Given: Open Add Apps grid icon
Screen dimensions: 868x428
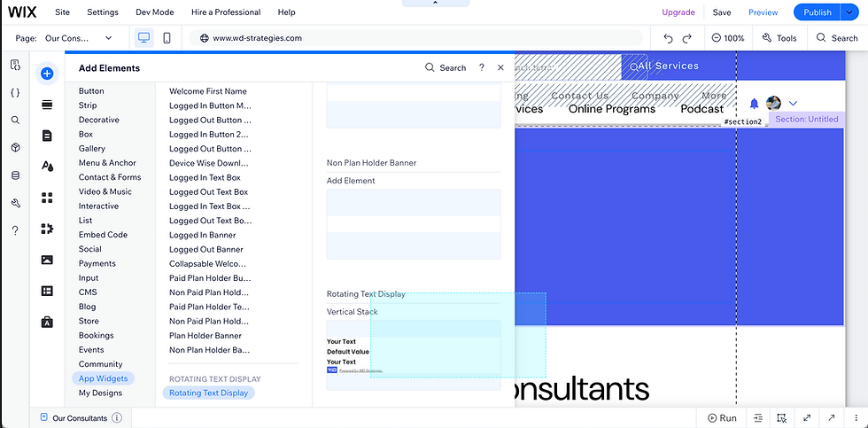Looking at the screenshot, I should coord(47,198).
